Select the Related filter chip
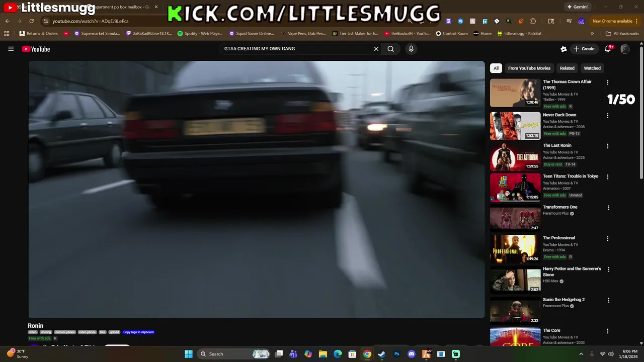This screenshot has width=644, height=362. tap(567, 68)
